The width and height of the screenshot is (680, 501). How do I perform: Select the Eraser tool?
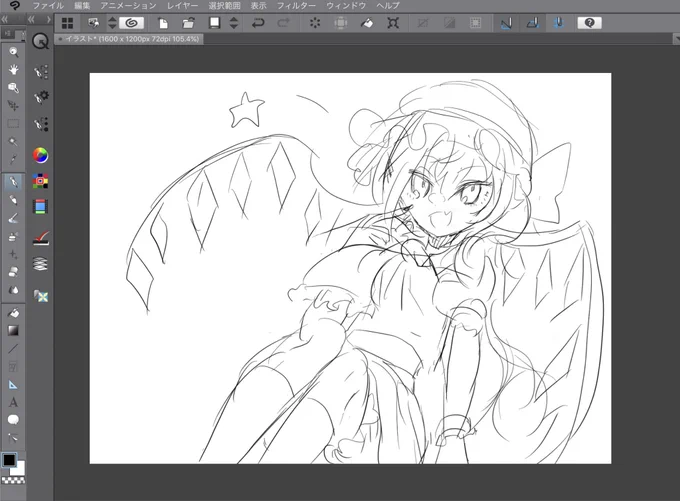tap(13, 272)
